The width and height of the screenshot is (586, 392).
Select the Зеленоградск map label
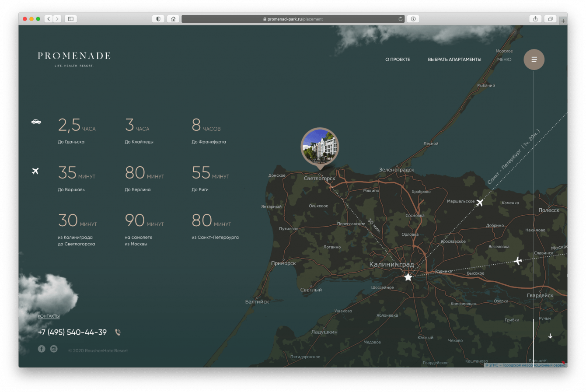[396, 170]
